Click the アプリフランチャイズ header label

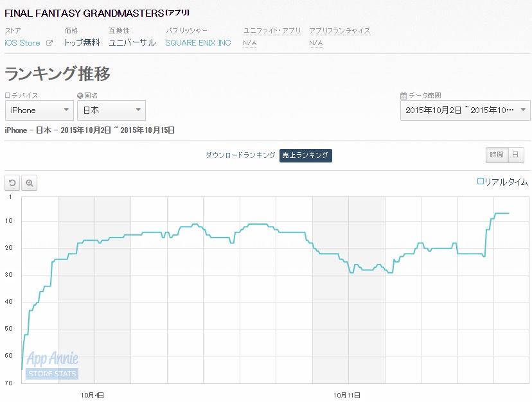(340, 31)
